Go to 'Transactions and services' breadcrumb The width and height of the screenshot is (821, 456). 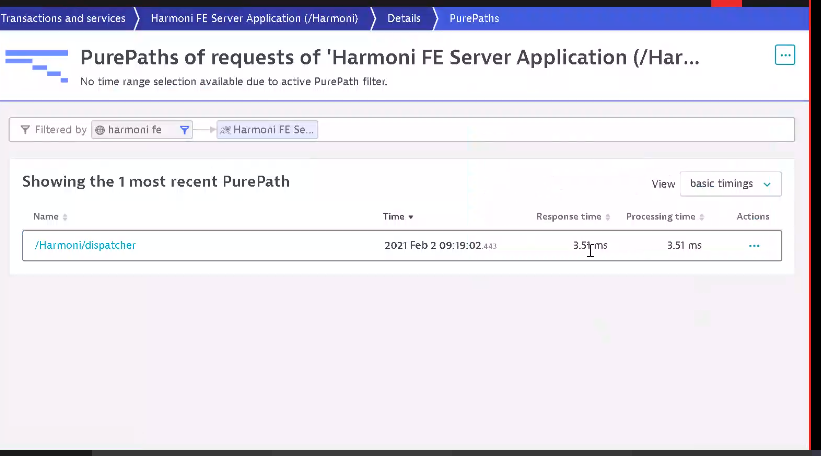[x=64, y=18]
